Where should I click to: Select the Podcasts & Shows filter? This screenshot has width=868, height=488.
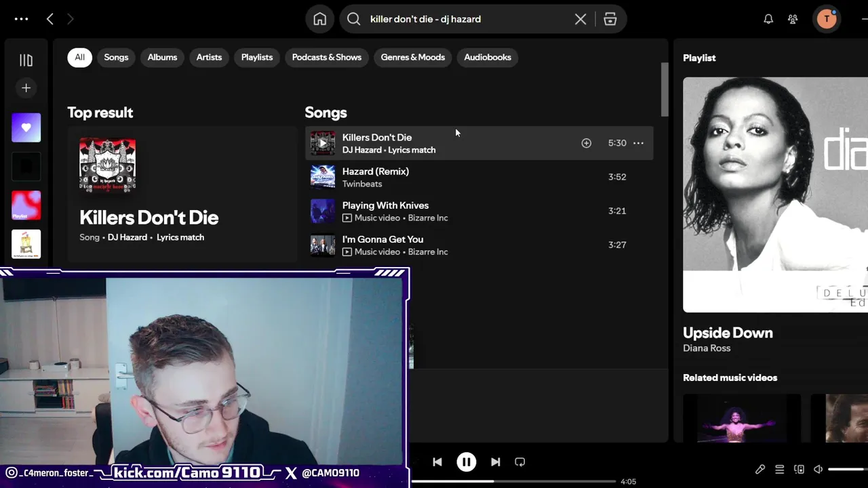click(x=327, y=57)
